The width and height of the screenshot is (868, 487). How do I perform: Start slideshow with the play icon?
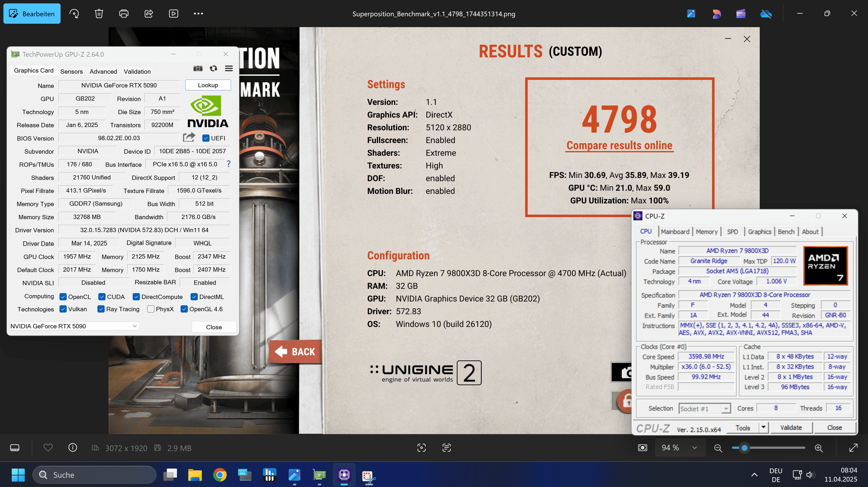[x=174, y=14]
